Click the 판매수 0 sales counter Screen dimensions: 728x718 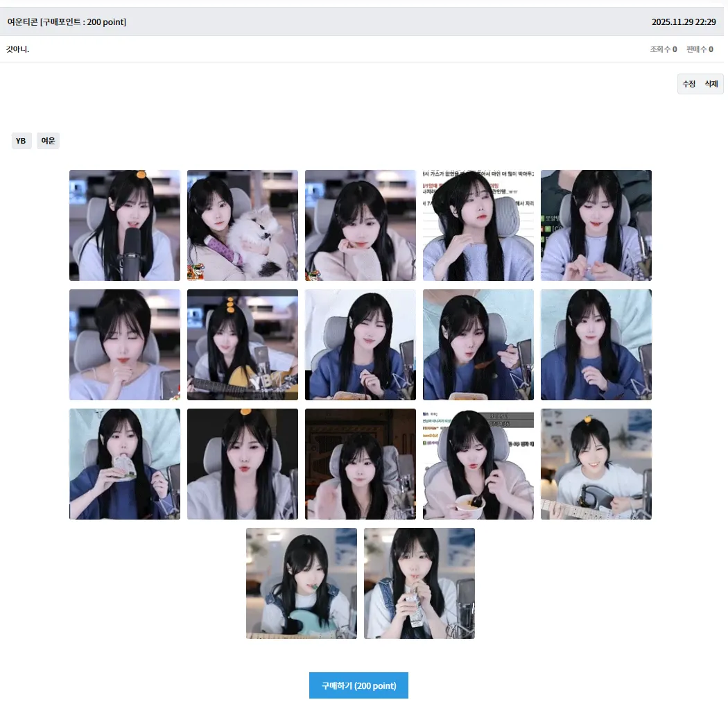tap(698, 49)
